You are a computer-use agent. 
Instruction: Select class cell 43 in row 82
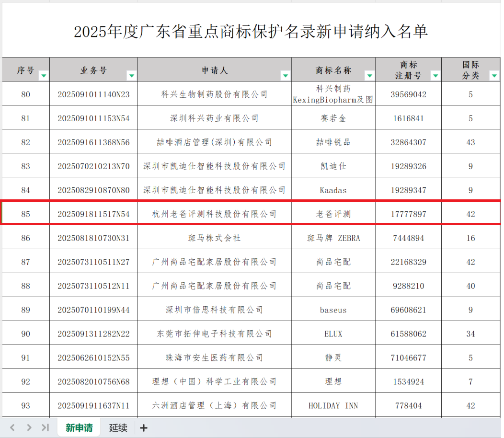[471, 141]
